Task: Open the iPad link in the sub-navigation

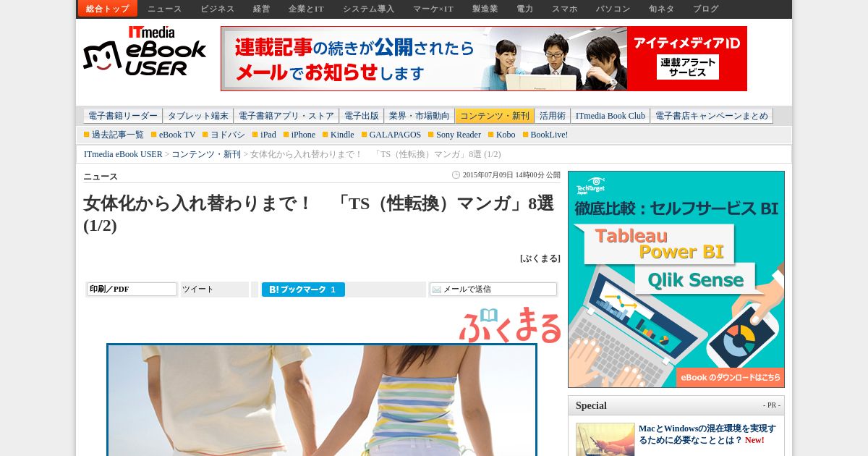Action: point(268,135)
